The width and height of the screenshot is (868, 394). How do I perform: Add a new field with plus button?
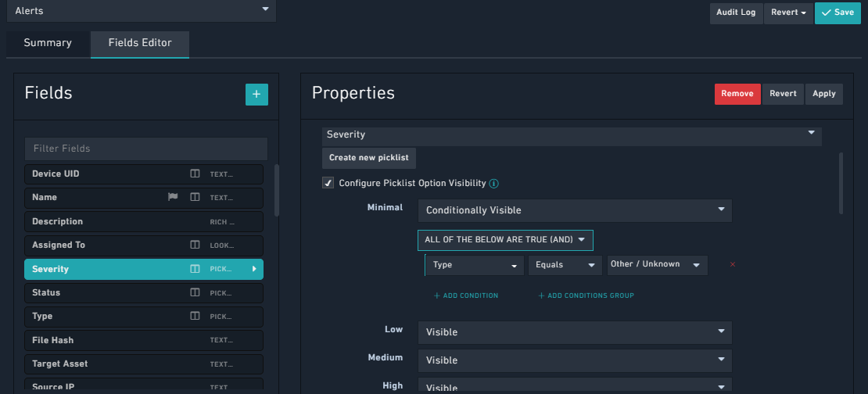pos(256,95)
